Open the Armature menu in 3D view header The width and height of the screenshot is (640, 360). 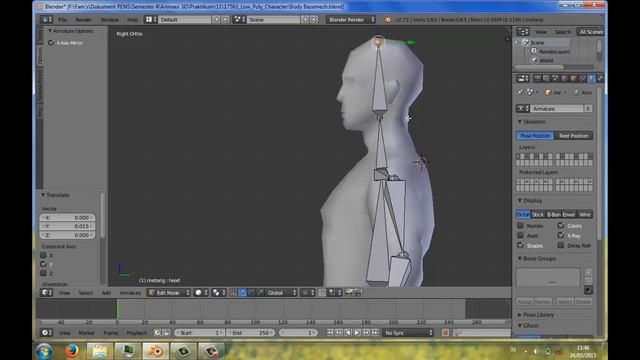tap(130, 293)
